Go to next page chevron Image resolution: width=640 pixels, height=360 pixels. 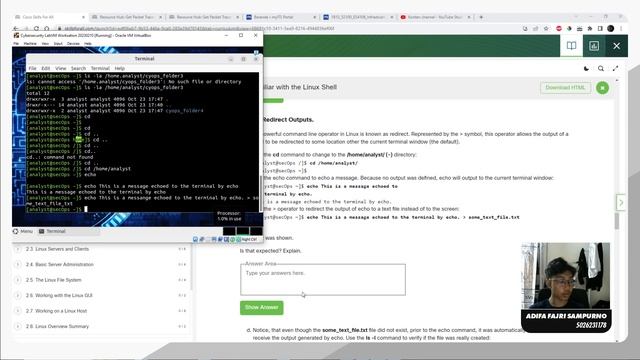[x=621, y=202]
